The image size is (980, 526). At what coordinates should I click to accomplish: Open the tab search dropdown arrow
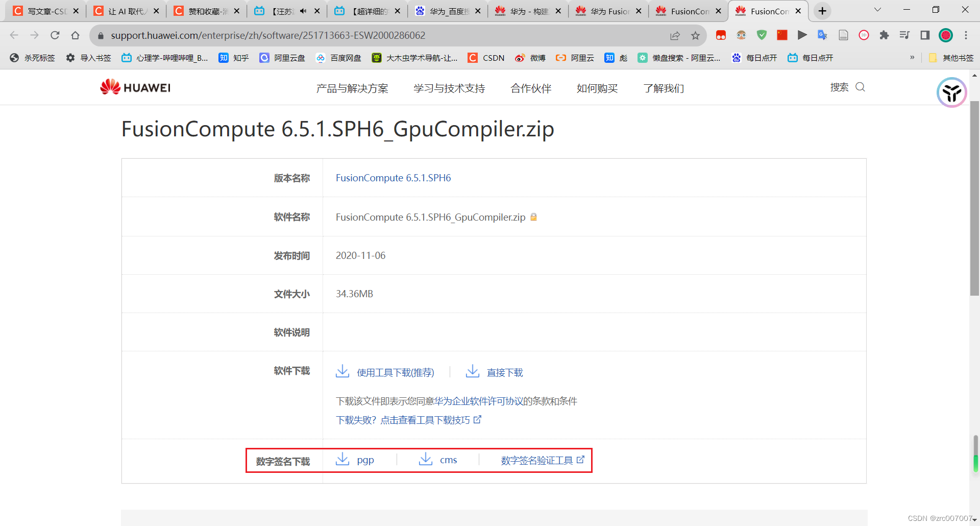pos(877,10)
